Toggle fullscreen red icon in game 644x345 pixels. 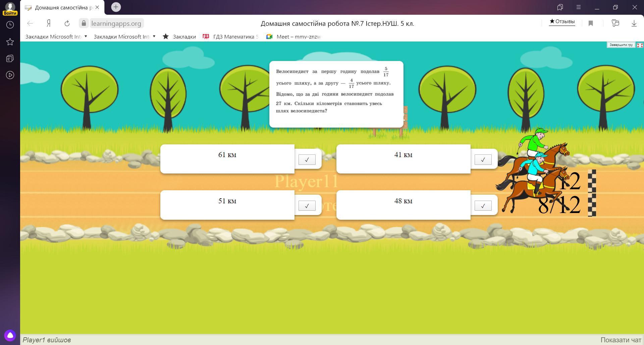640,45
